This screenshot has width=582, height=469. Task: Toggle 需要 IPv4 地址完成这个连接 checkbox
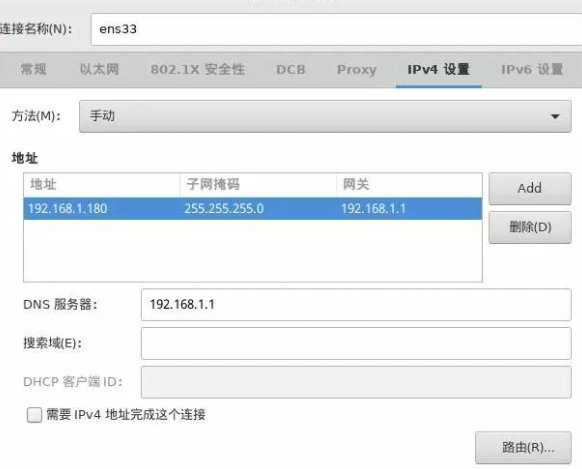click(34, 415)
